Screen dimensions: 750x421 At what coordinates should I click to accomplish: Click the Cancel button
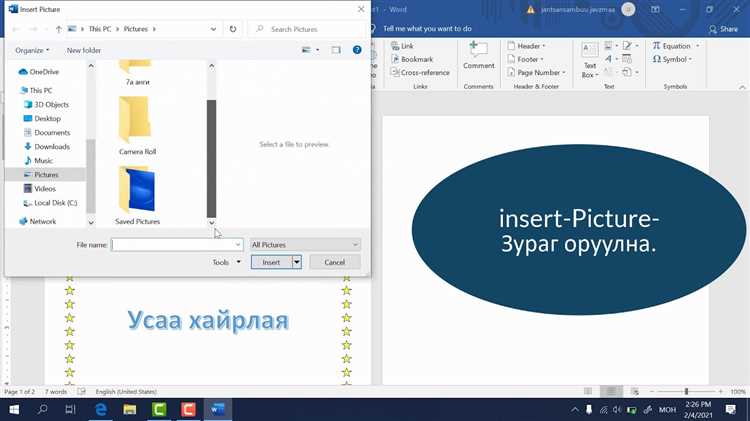coord(334,262)
